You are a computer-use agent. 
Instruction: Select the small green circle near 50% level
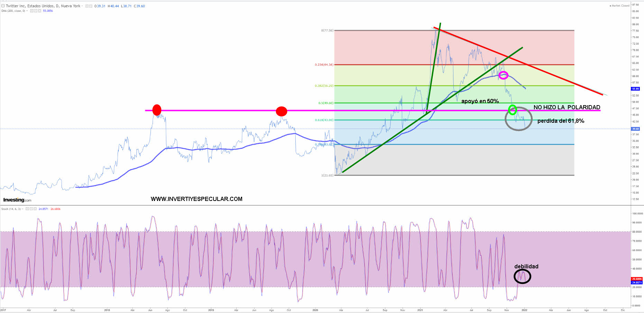point(513,110)
